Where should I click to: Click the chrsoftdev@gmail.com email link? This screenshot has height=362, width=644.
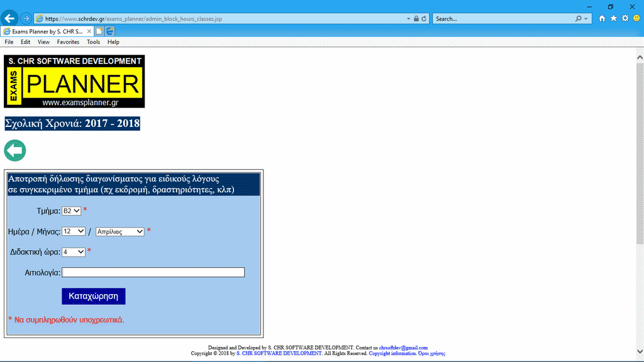tap(403, 348)
